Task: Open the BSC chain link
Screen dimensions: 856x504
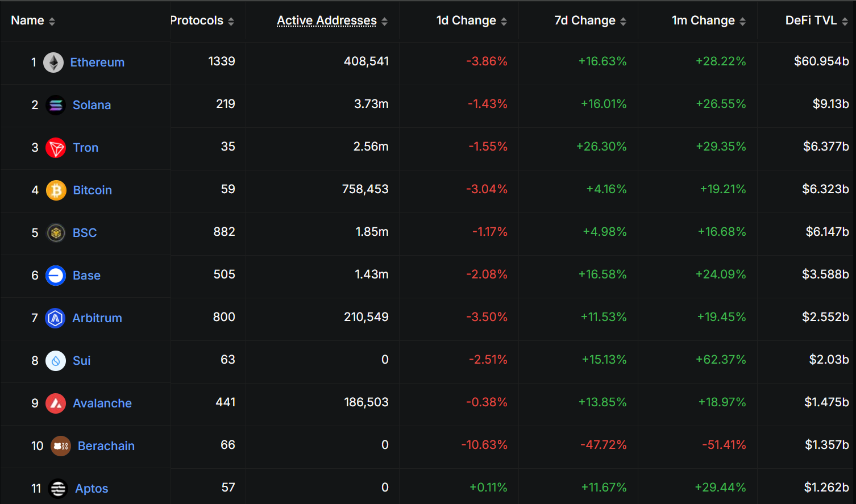Action: (85, 233)
